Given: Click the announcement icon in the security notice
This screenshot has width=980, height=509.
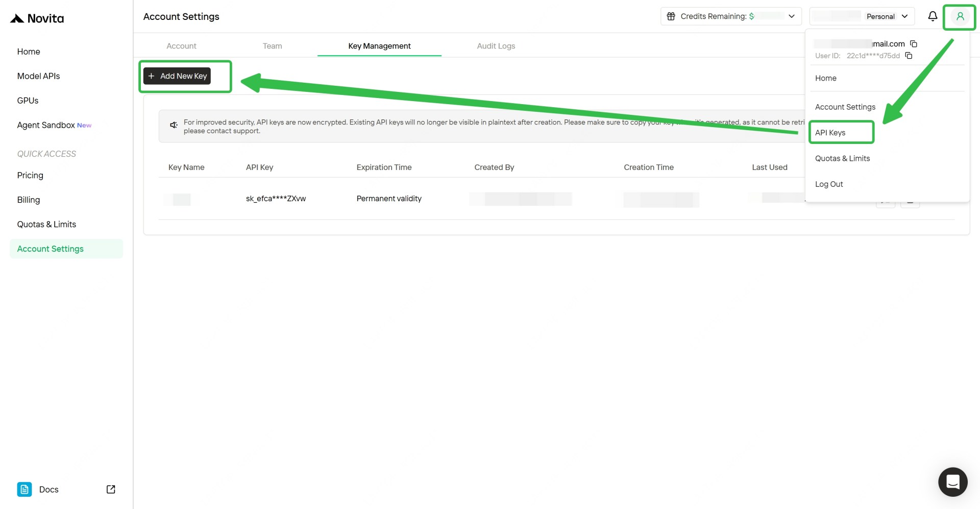Looking at the screenshot, I should 173,125.
